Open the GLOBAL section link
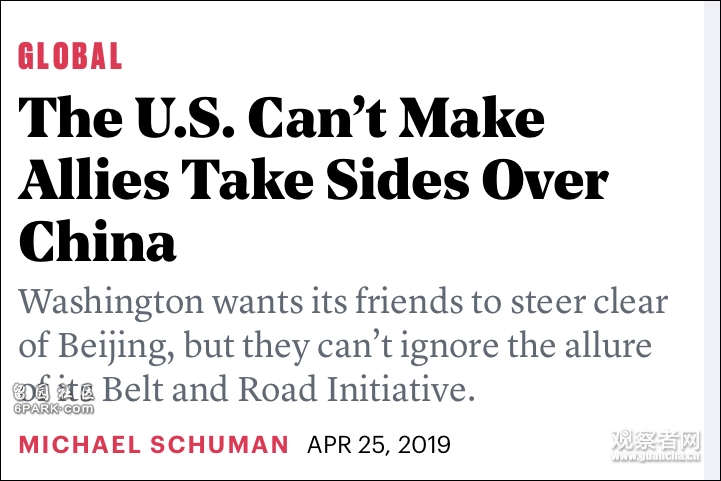Viewport: 721px width, 481px height. [70, 56]
